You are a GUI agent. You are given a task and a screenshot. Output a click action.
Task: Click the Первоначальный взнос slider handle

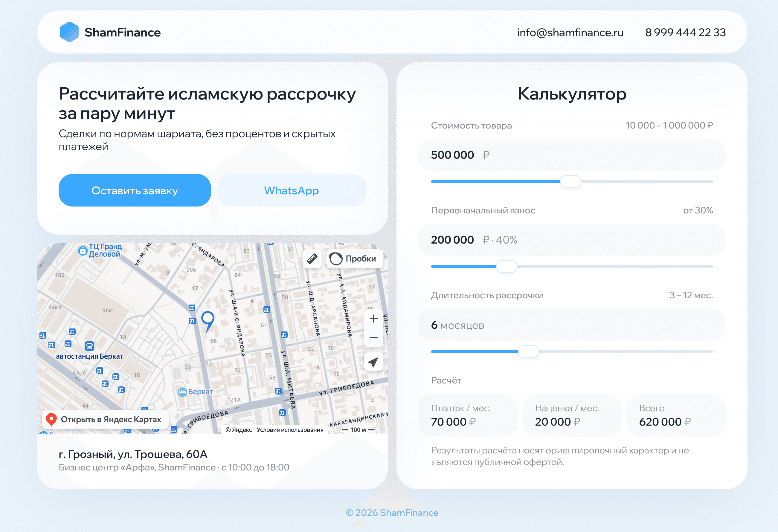[507, 266]
